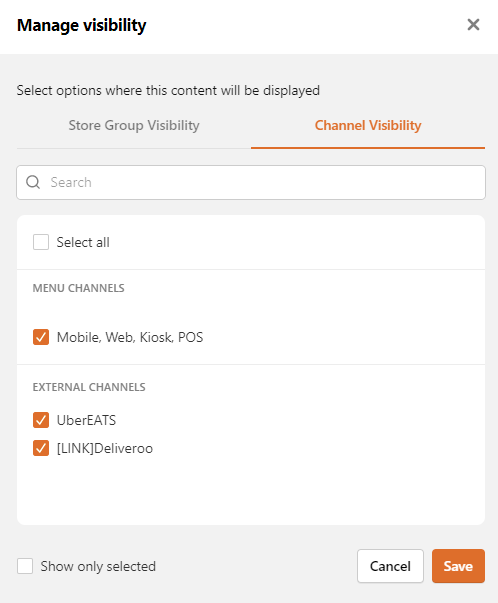Click the magnifying glass search icon
Viewport: 498px width, 603px height.
[x=33, y=182]
